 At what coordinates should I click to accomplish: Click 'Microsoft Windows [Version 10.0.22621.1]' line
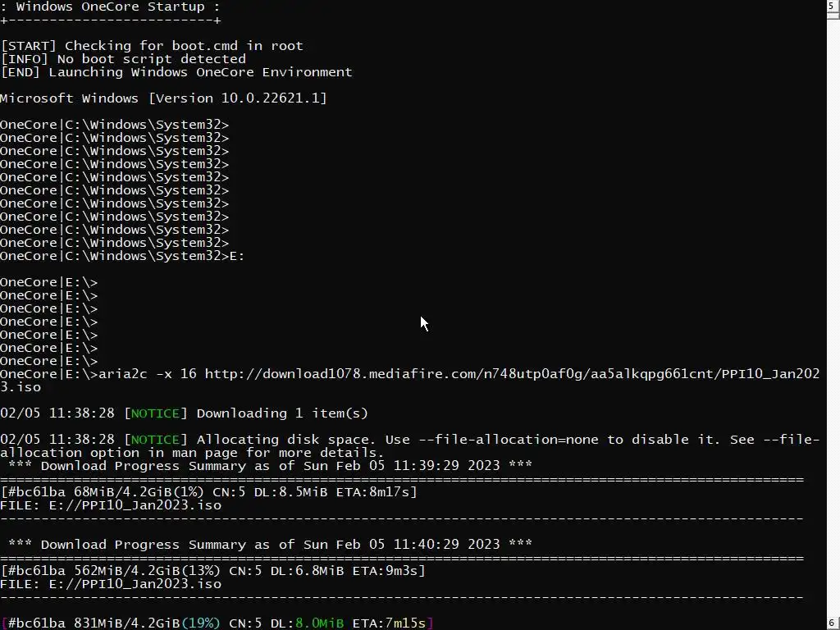click(163, 98)
